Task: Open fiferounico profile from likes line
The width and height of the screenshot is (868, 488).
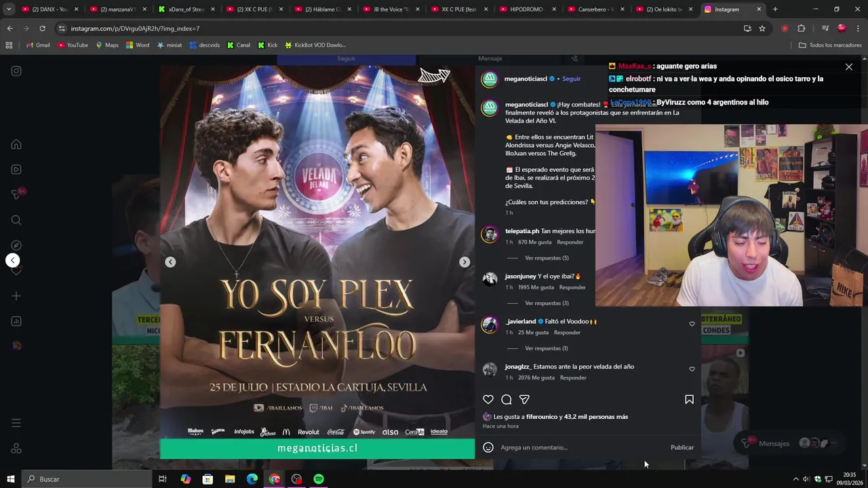Action: [x=542, y=417]
